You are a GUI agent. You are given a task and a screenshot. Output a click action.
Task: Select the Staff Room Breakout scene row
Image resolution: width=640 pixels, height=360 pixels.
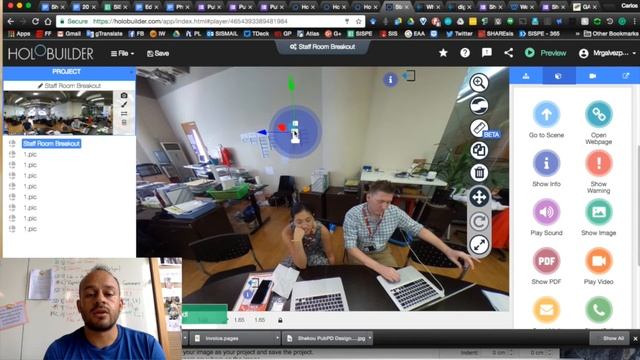coord(51,144)
